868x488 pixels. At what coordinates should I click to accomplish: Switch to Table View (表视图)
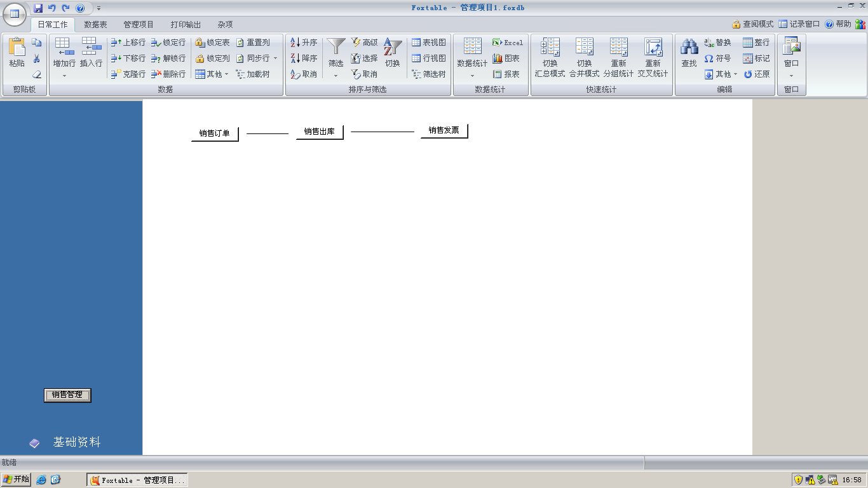(x=429, y=43)
